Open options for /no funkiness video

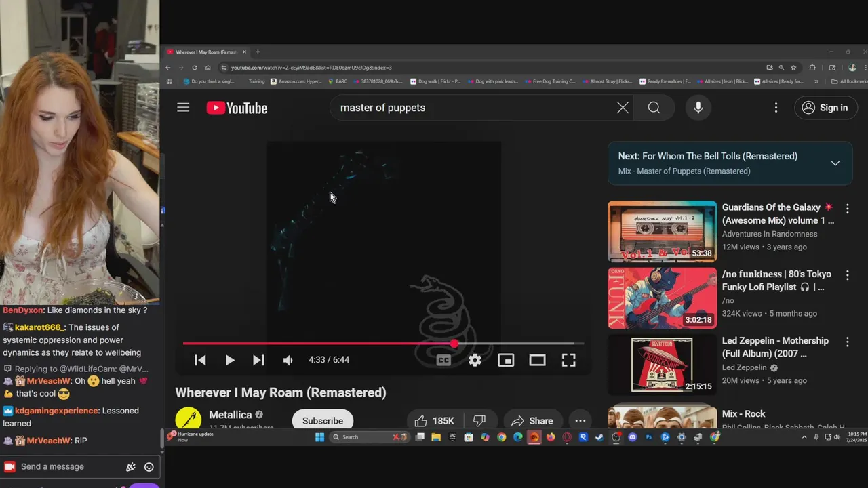coord(847,275)
